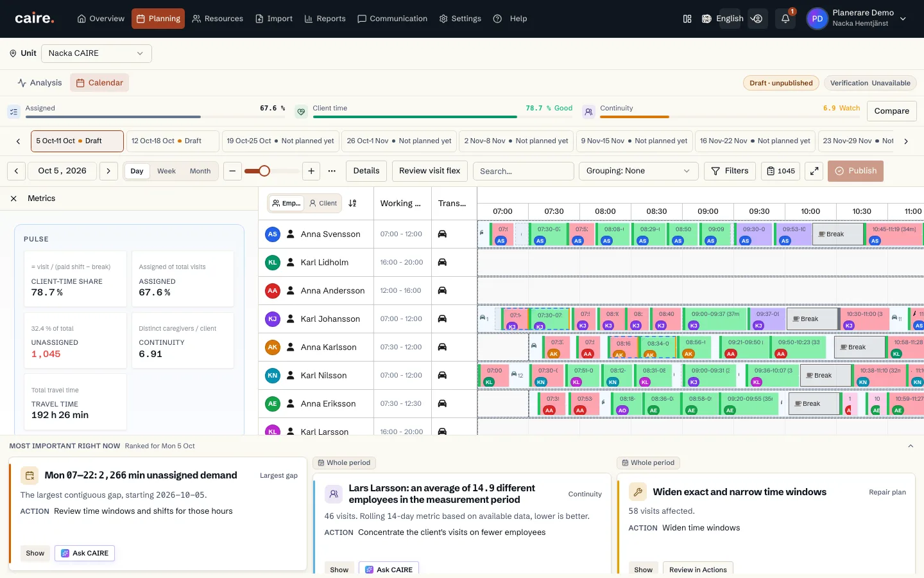
Task: Select the 19 Oct-25 Oct period
Action: click(x=280, y=141)
